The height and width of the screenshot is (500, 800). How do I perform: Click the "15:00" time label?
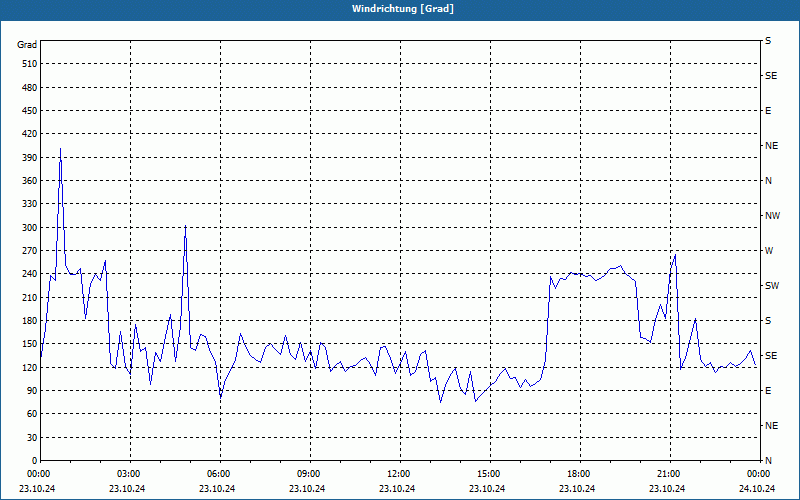point(488,474)
